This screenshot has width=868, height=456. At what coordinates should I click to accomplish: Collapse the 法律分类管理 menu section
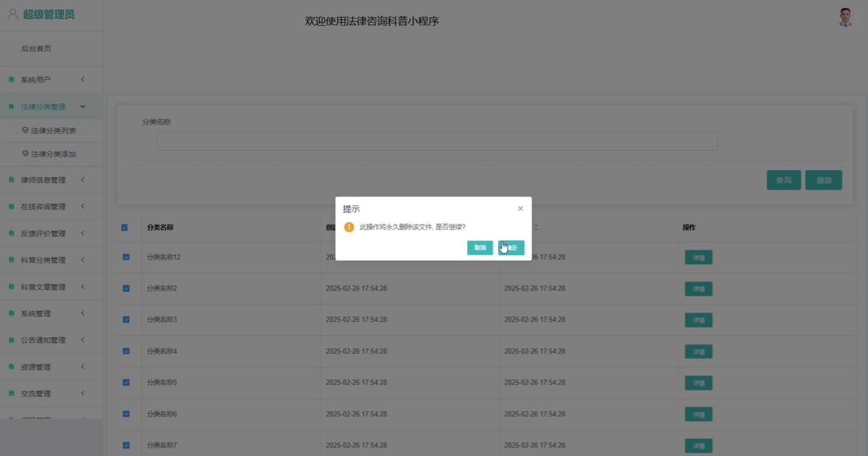(44, 106)
